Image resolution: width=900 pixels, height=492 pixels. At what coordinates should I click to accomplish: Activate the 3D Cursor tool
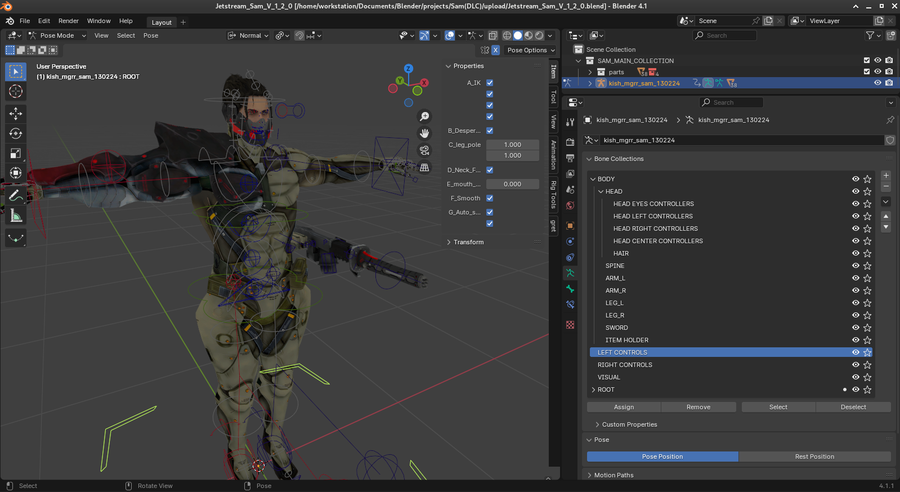click(15, 91)
